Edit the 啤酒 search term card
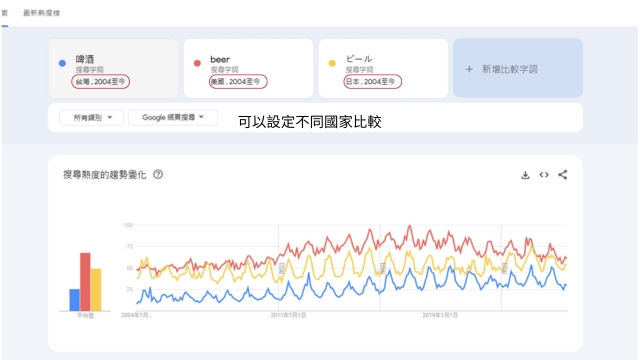Viewport: 640px width, 360px height. [x=113, y=68]
